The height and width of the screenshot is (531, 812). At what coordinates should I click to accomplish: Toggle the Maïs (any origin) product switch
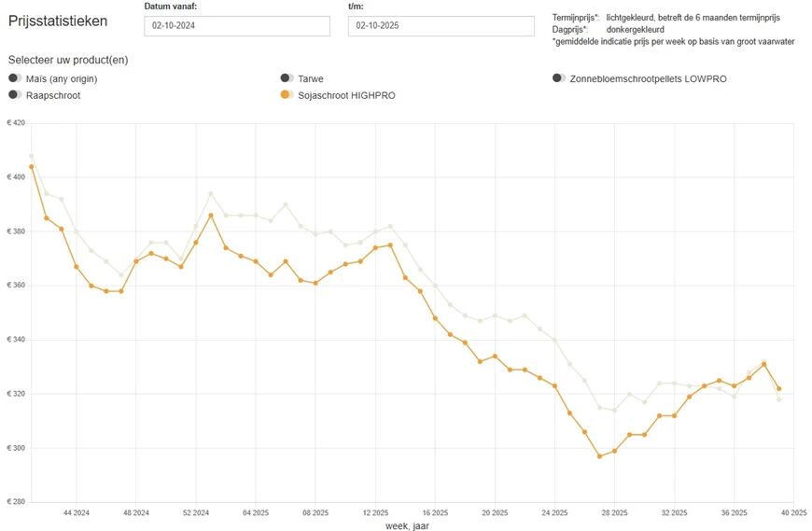point(15,78)
